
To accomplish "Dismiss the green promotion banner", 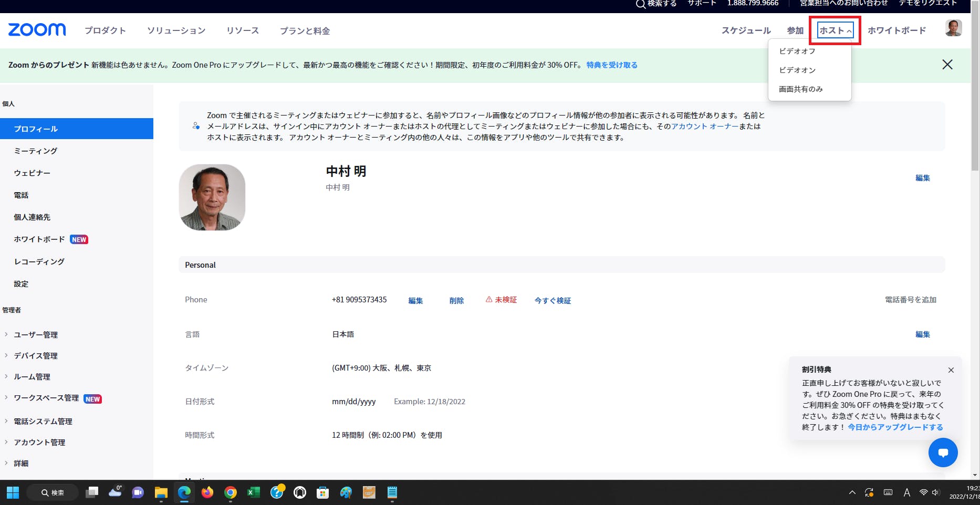I will pyautogui.click(x=947, y=65).
